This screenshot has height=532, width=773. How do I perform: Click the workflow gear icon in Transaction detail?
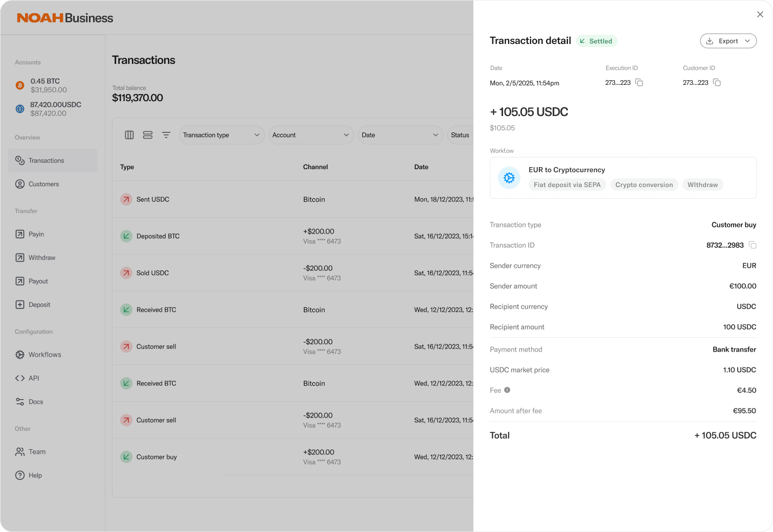click(509, 178)
